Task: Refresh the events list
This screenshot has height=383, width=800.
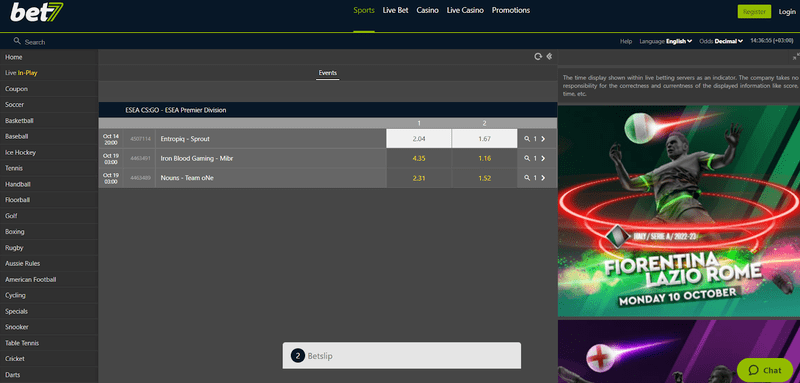Action: [x=538, y=57]
